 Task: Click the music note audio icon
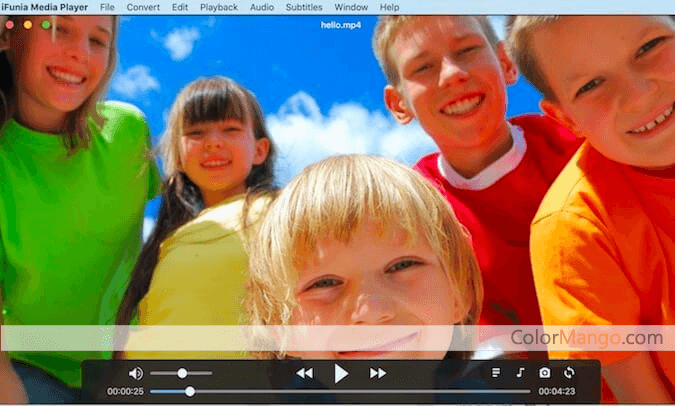[520, 372]
